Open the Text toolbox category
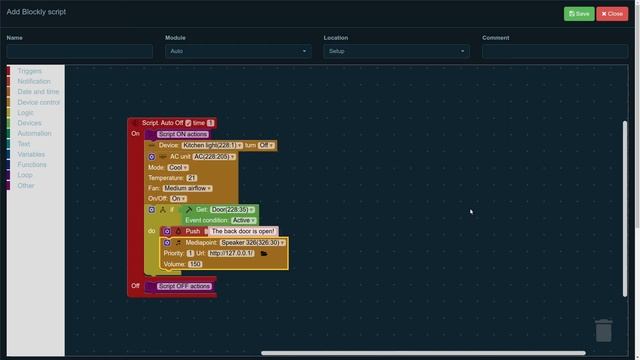 pyautogui.click(x=24, y=144)
